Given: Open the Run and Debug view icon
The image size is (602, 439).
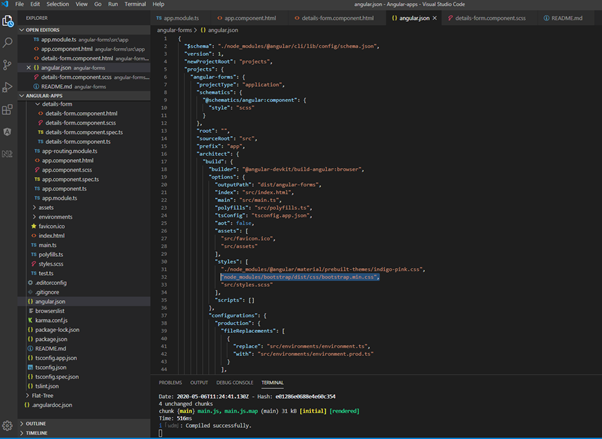Looking at the screenshot, I should click(x=7, y=87).
